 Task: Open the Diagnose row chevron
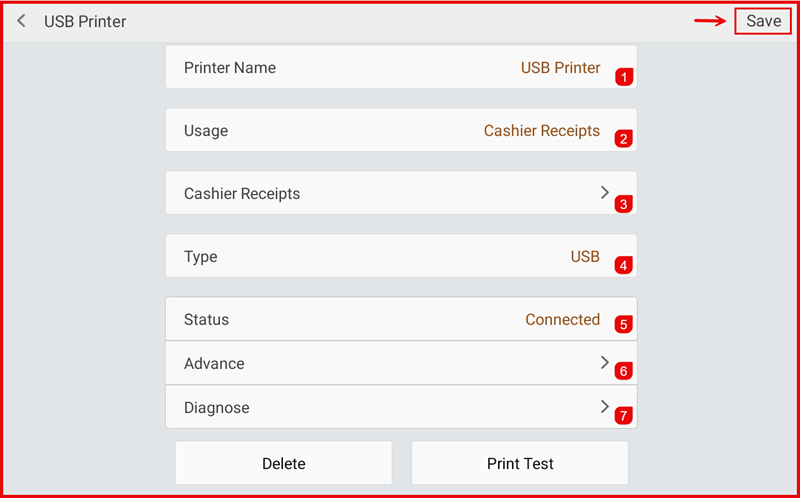tap(605, 407)
